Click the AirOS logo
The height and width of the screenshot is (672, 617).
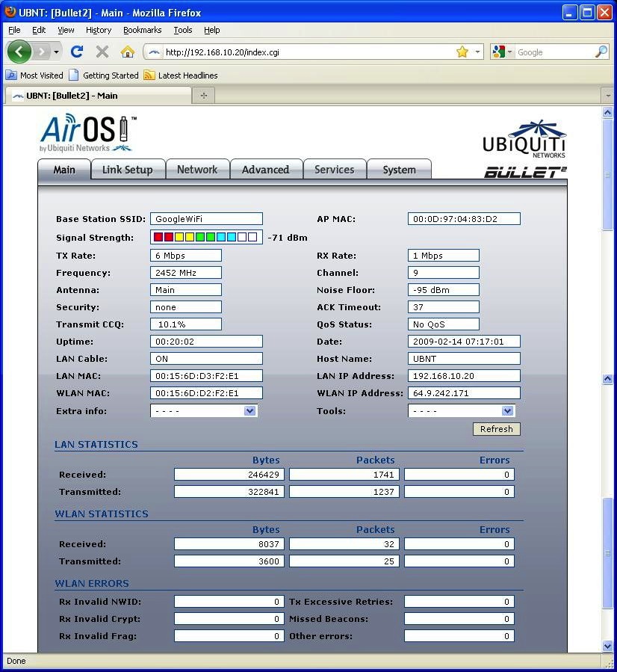point(88,132)
